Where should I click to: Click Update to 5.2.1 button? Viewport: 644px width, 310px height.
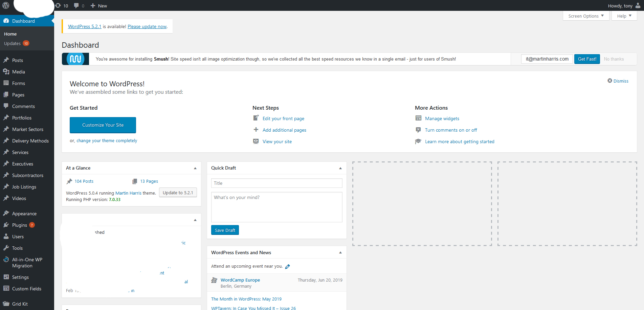(x=178, y=193)
